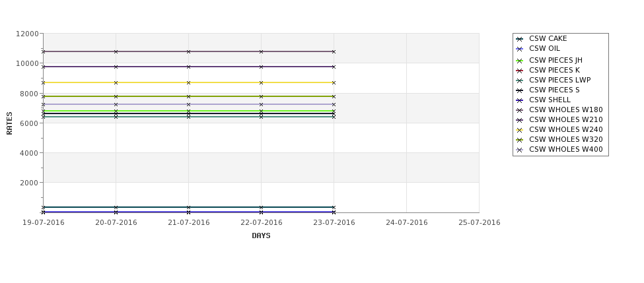Click the CSW WHOLES W240 legend marker
The height and width of the screenshot is (283, 644).
click(519, 130)
